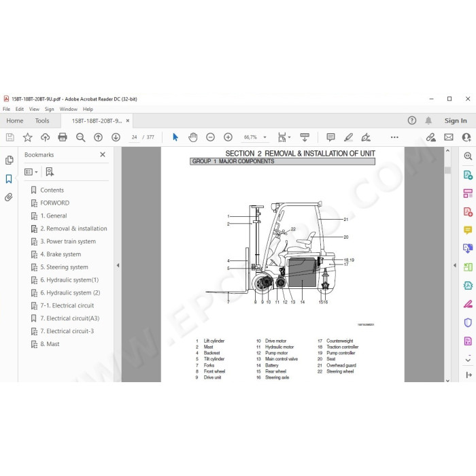476x476 pixels.
Task: Open the View menu
Action: (x=34, y=109)
